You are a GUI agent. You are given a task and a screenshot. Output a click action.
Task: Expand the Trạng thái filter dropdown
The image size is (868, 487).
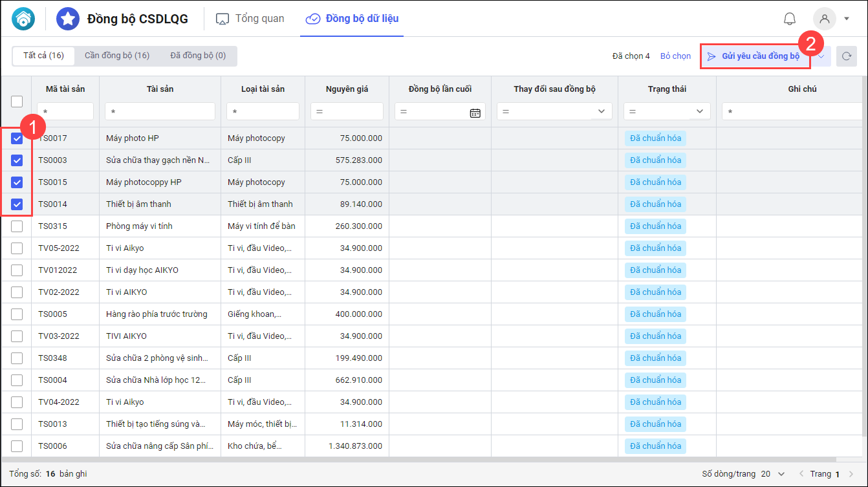point(699,112)
